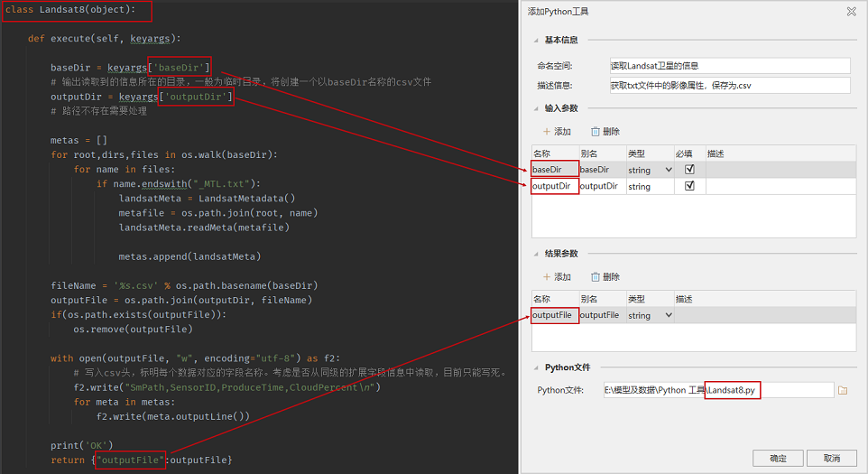Click 添加 under the 结果参数 section

coord(557,277)
